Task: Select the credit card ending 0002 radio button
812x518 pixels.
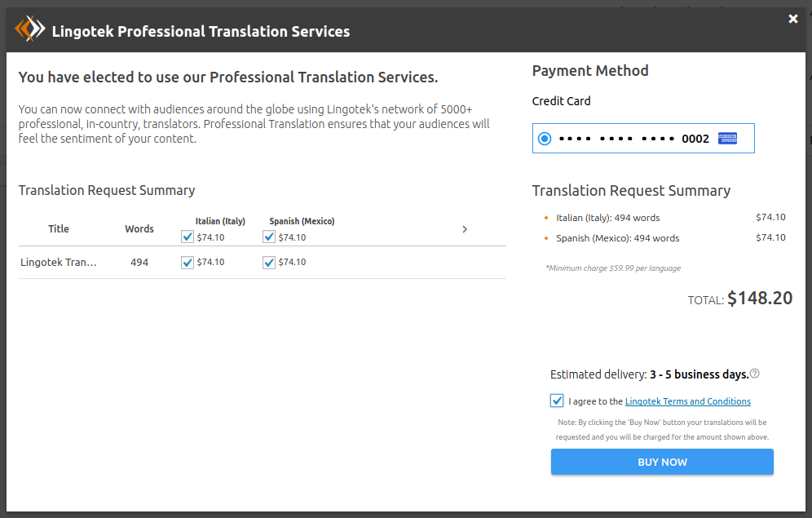Action: pos(545,139)
